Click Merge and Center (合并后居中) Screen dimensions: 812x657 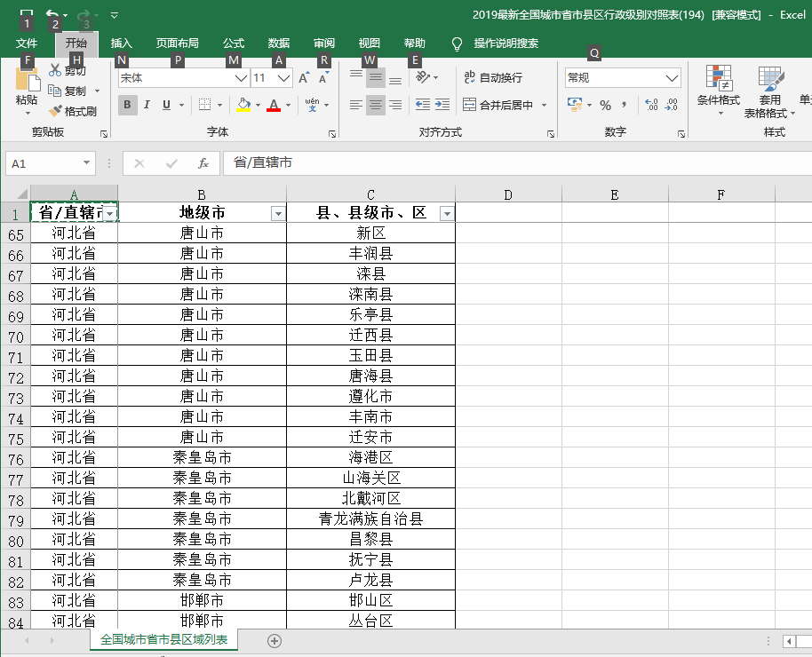(498, 105)
